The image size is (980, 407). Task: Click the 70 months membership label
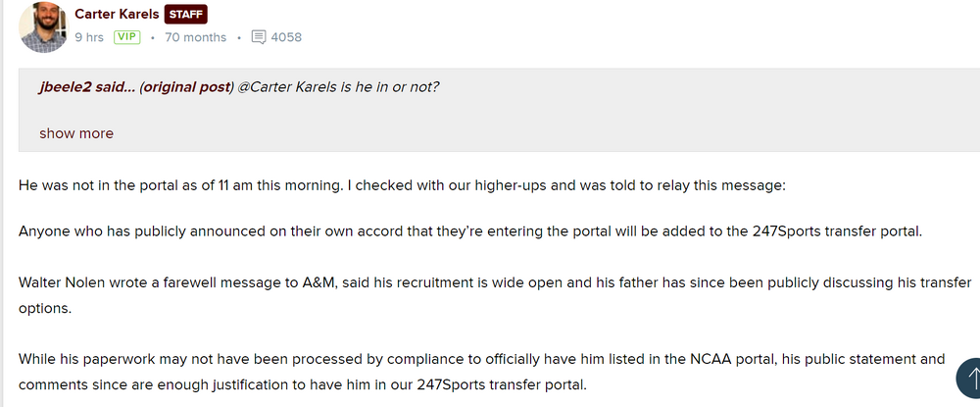(x=195, y=37)
